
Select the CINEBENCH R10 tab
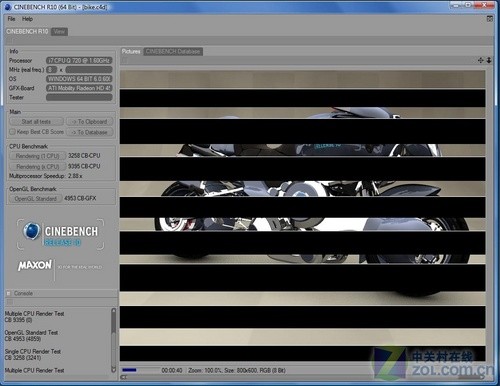27,32
